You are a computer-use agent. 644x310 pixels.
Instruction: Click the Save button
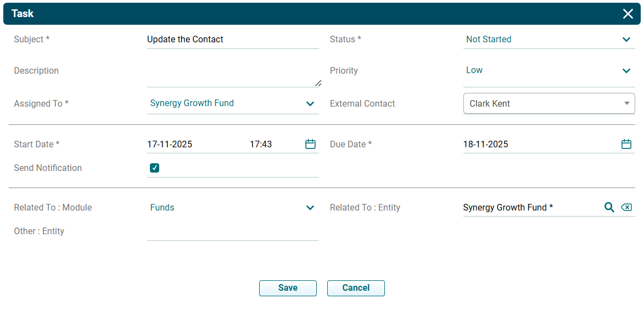pyautogui.click(x=288, y=288)
